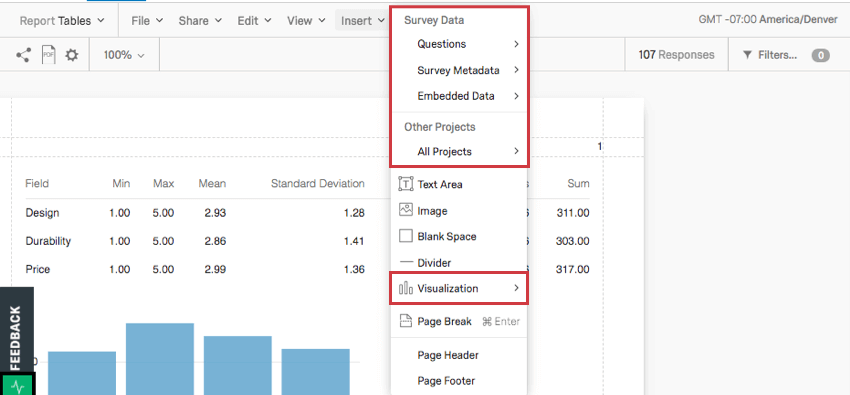Click the Visualization bar chart icon
850x395 pixels.
tap(405, 288)
